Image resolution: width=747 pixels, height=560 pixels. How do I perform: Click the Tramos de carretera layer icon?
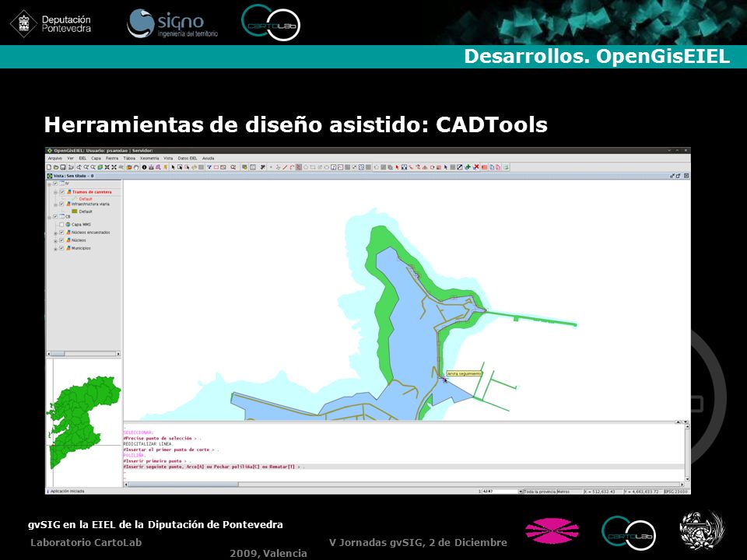69,192
